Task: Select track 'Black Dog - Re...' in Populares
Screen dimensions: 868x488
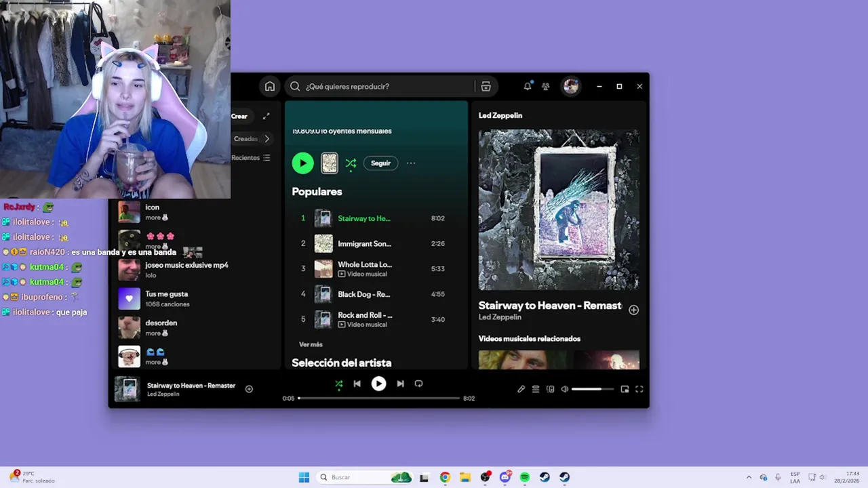Action: coord(364,294)
